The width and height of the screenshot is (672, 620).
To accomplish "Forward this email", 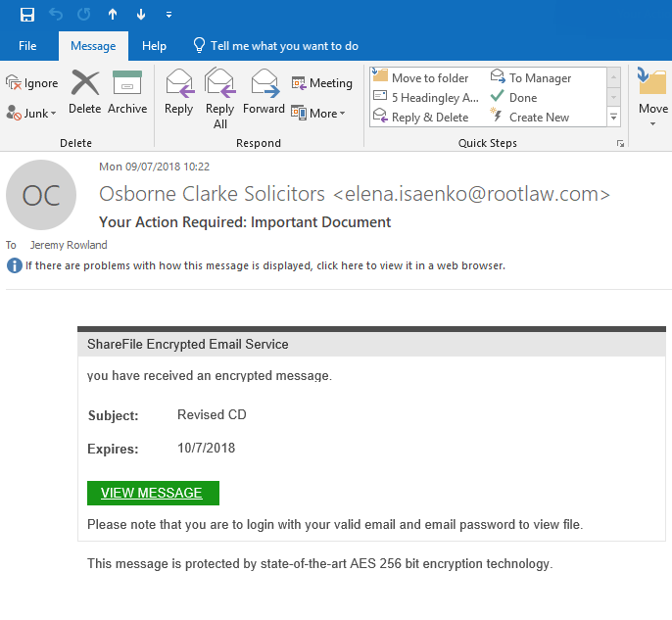I will click(x=264, y=92).
